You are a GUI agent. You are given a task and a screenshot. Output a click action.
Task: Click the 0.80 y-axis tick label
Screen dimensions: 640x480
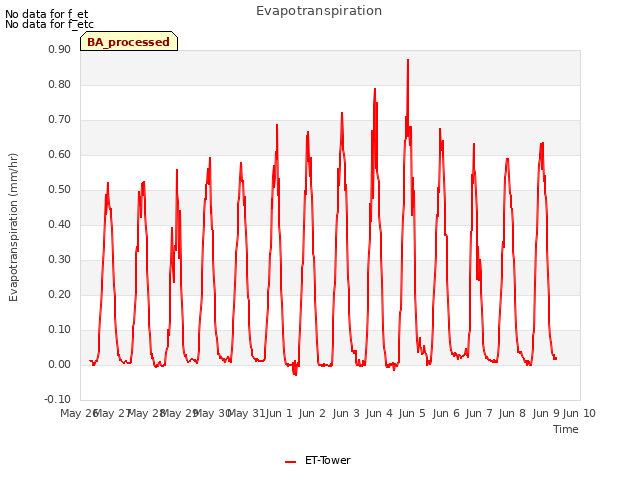[60, 84]
